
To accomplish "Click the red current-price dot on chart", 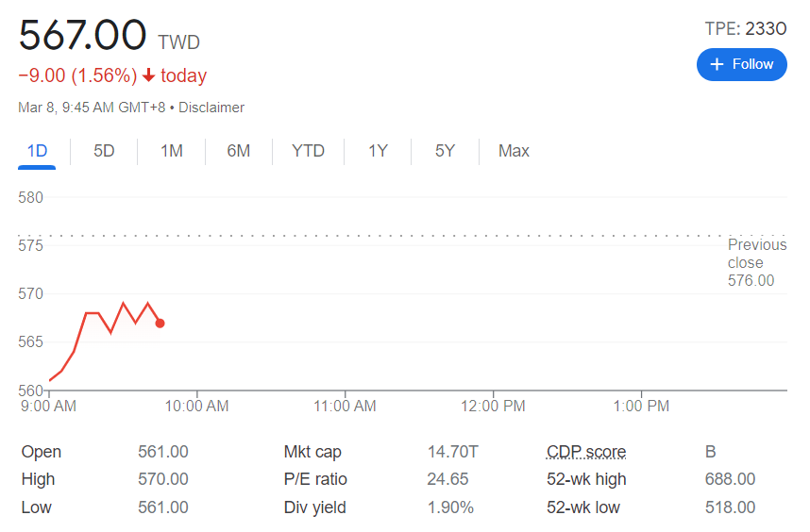I will 160,324.
